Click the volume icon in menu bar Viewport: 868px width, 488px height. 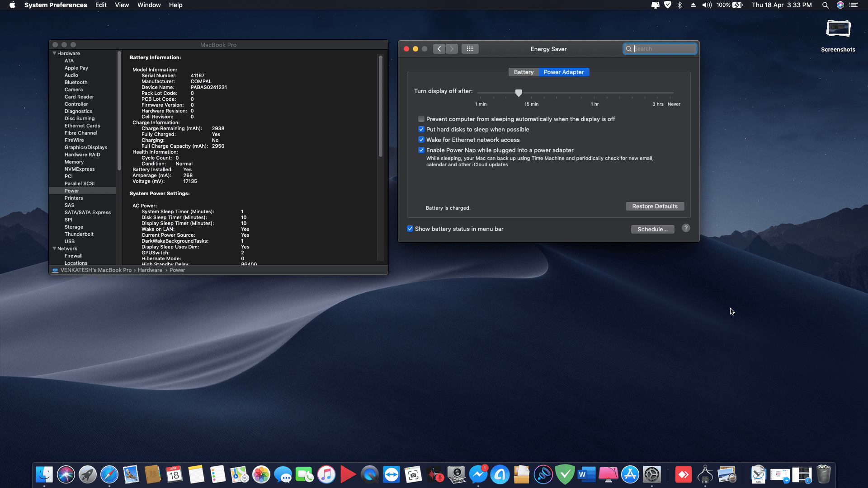[707, 5]
